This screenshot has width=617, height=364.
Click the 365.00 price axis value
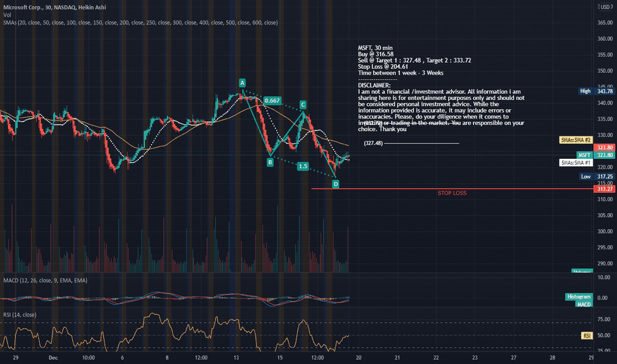[605, 23]
